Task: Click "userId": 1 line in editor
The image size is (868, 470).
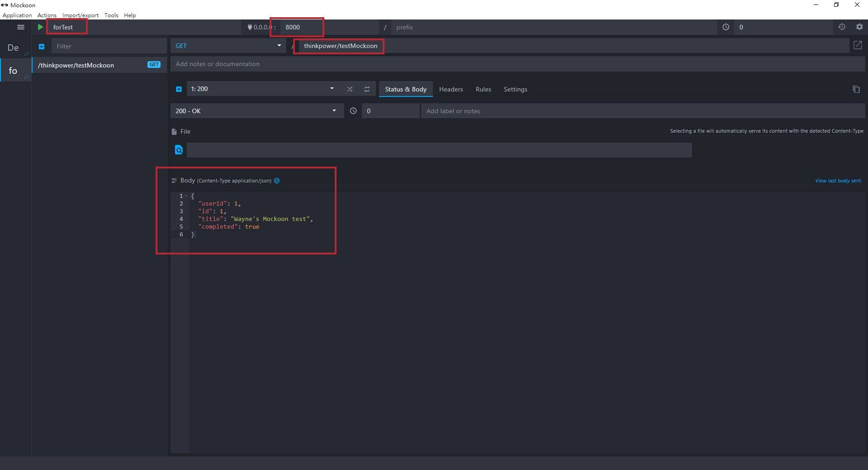Action: [x=219, y=203]
